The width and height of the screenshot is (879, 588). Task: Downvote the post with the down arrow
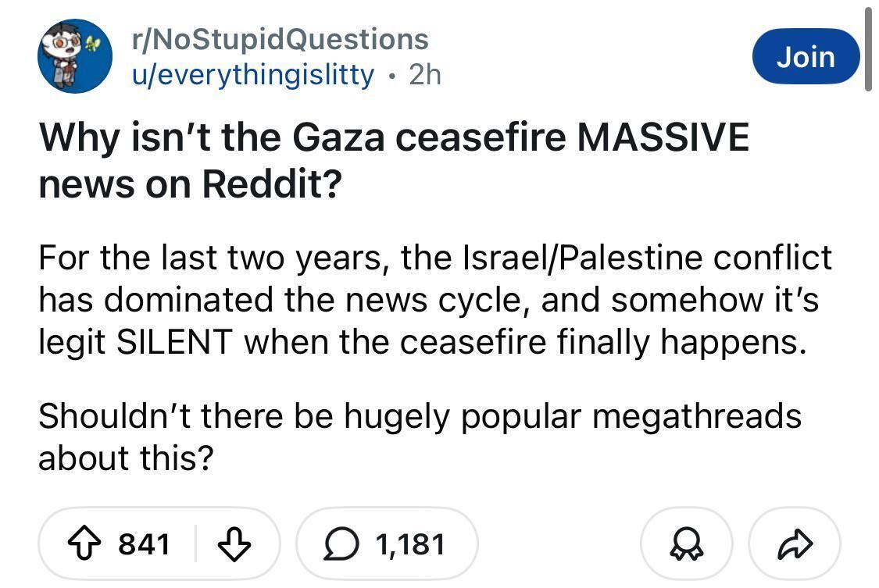tap(234, 543)
